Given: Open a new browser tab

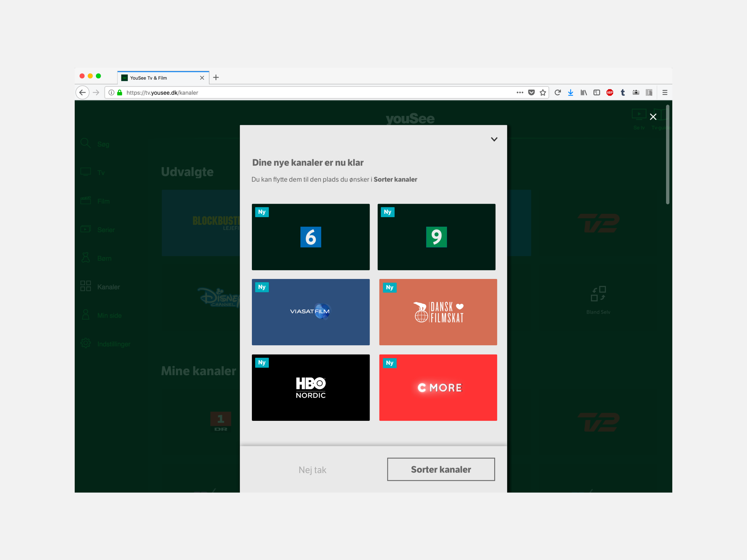Looking at the screenshot, I should [216, 78].
